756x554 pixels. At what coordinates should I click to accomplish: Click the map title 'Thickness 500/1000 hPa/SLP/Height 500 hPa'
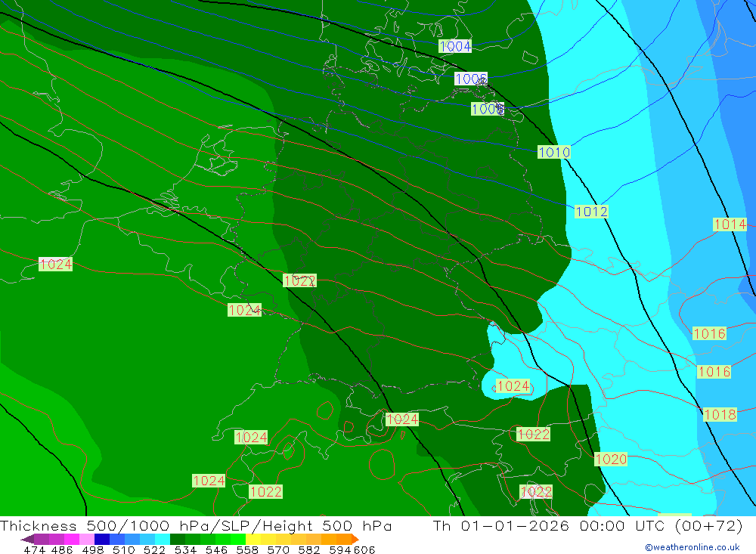click(x=196, y=525)
